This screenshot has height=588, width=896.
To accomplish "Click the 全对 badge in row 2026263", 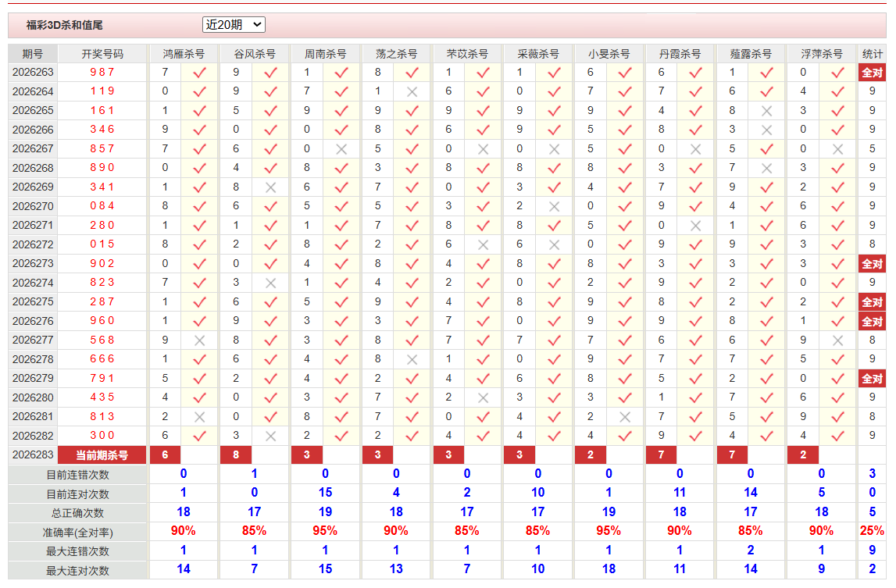I will tap(872, 73).
